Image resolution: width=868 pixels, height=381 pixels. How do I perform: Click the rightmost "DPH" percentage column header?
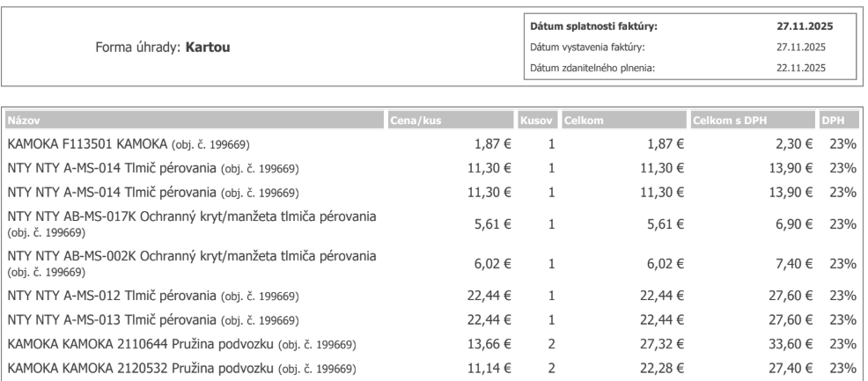[x=833, y=120]
